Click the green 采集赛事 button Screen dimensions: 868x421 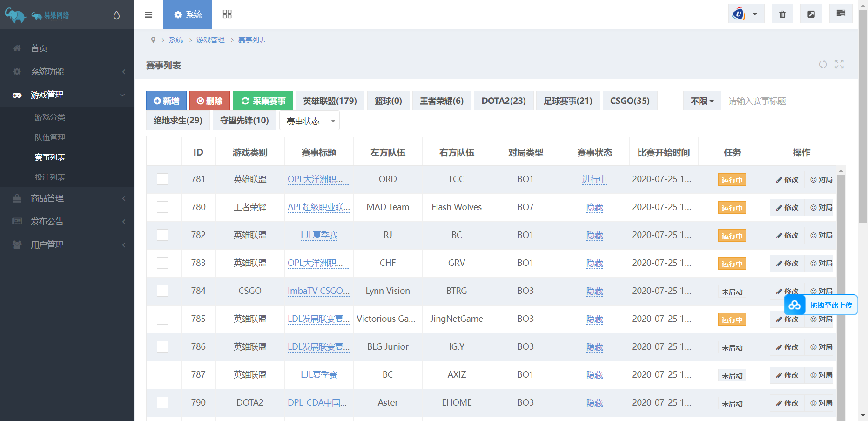click(x=263, y=101)
